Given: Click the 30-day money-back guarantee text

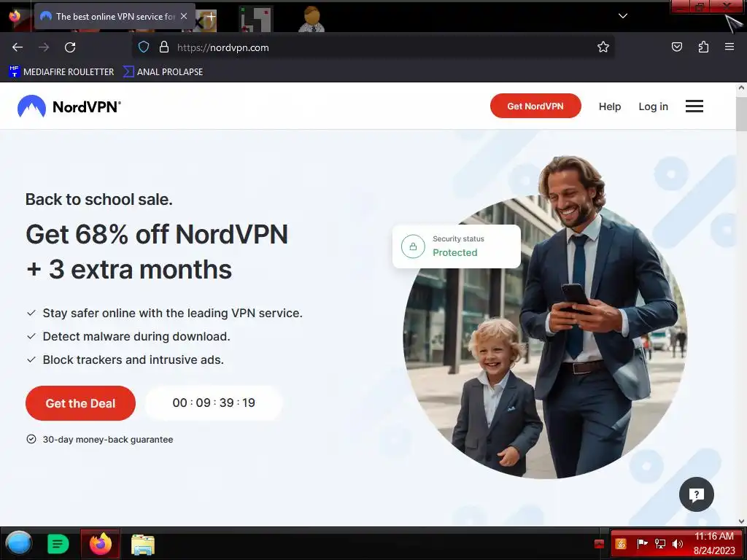Looking at the screenshot, I should [108, 440].
